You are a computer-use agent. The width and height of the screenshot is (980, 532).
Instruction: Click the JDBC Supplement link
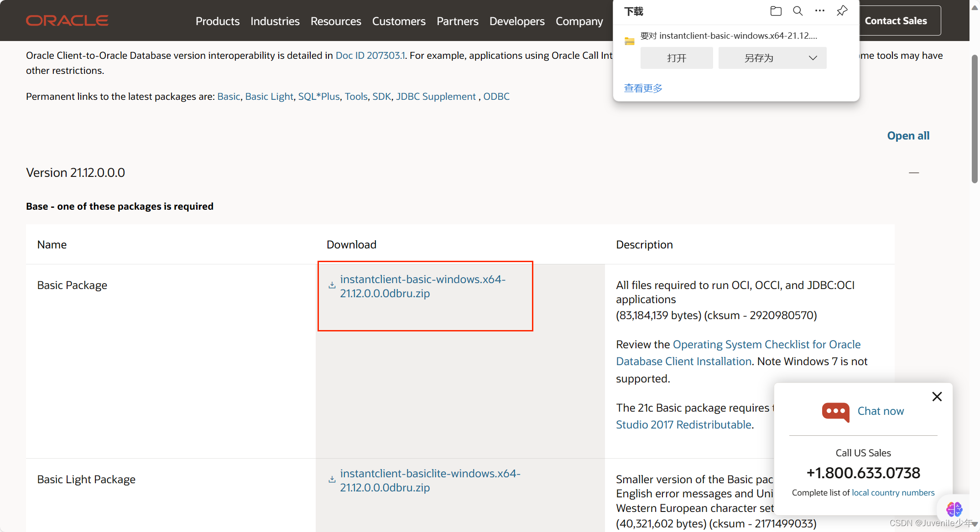pyautogui.click(x=436, y=96)
